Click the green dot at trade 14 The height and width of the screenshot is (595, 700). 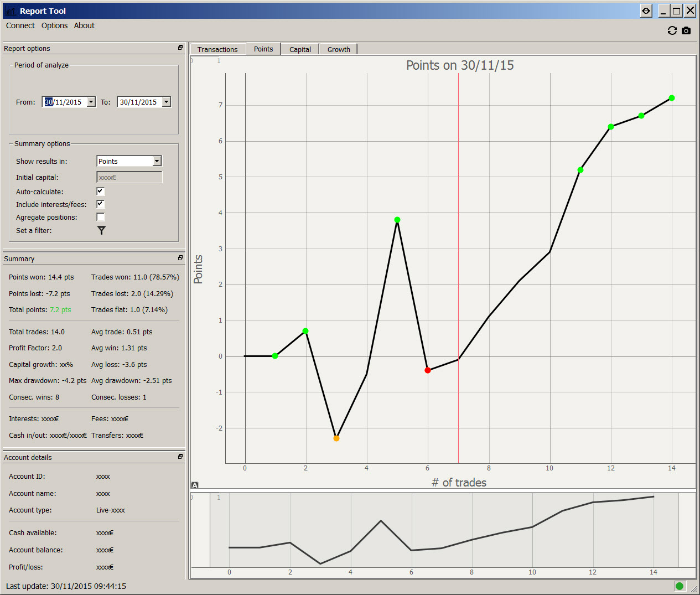pos(672,98)
